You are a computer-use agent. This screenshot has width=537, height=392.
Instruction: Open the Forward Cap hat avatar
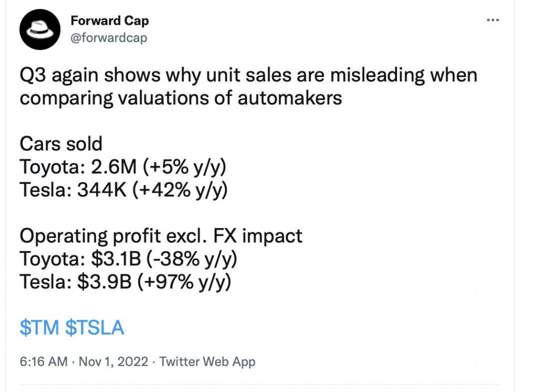pyautogui.click(x=40, y=29)
